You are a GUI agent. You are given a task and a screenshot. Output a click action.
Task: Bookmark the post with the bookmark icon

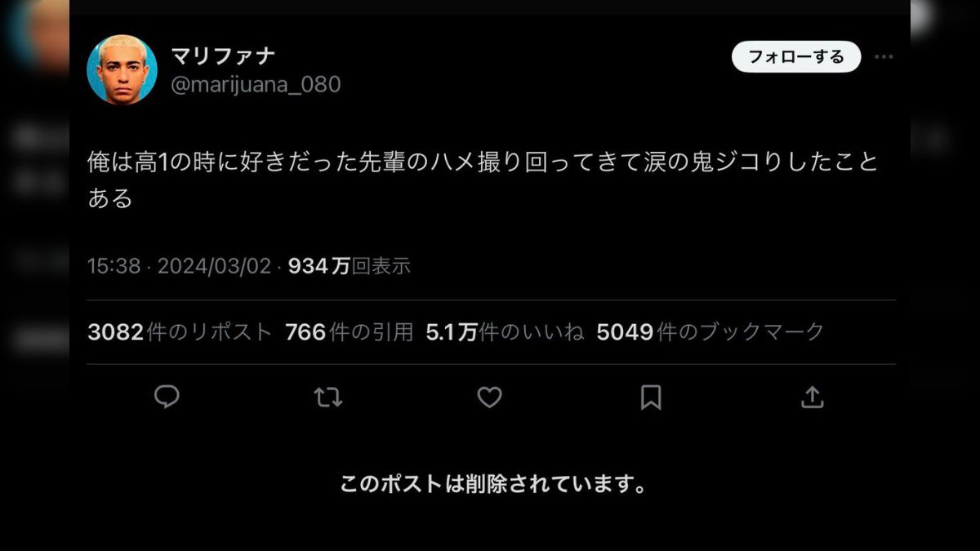point(651,398)
